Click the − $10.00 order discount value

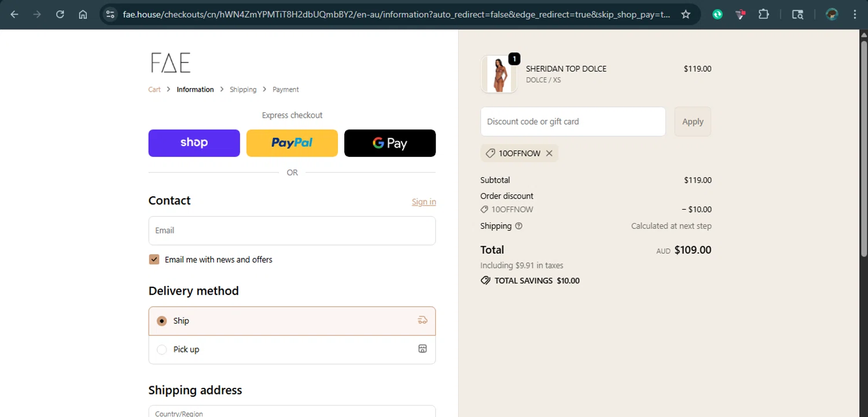click(x=697, y=210)
